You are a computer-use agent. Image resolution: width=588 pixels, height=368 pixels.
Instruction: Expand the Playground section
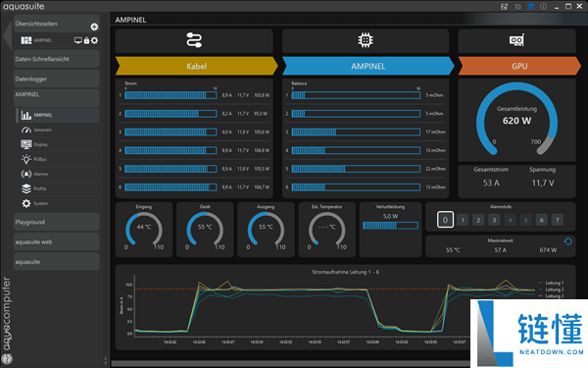tap(56, 222)
